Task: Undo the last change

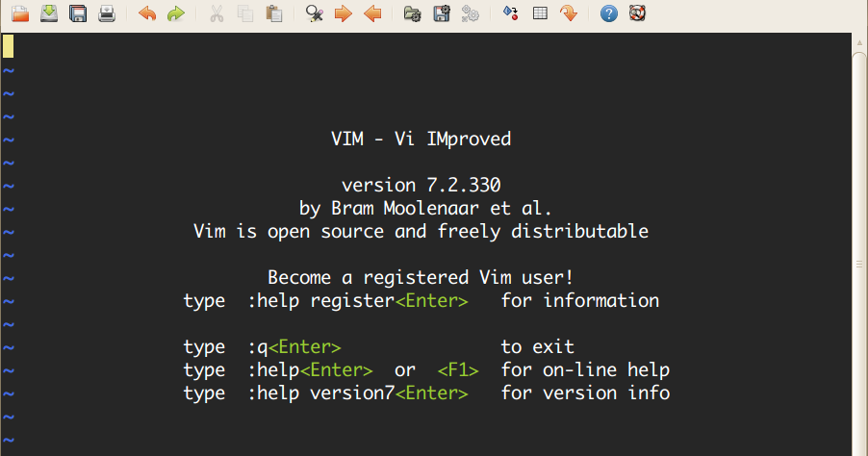Action: [x=146, y=13]
